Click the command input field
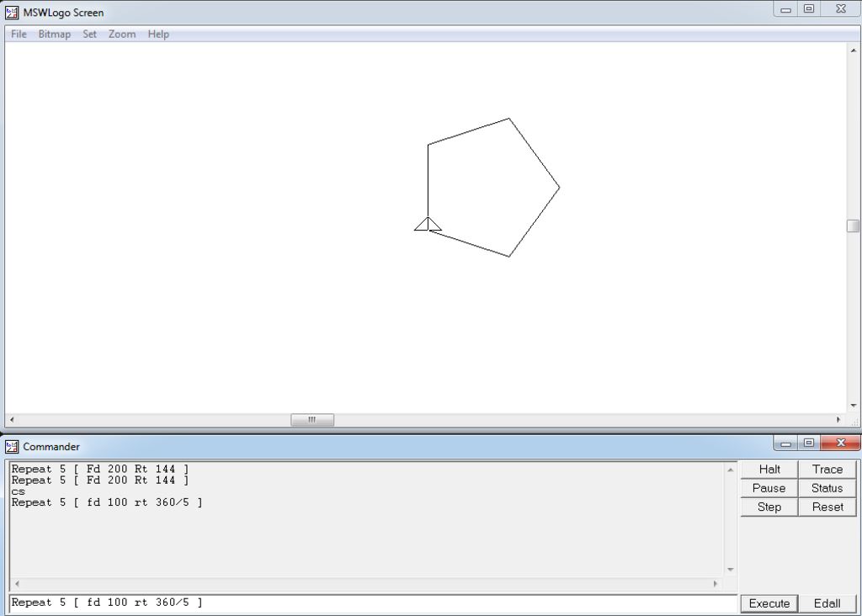The width and height of the screenshot is (862, 616). (x=373, y=603)
